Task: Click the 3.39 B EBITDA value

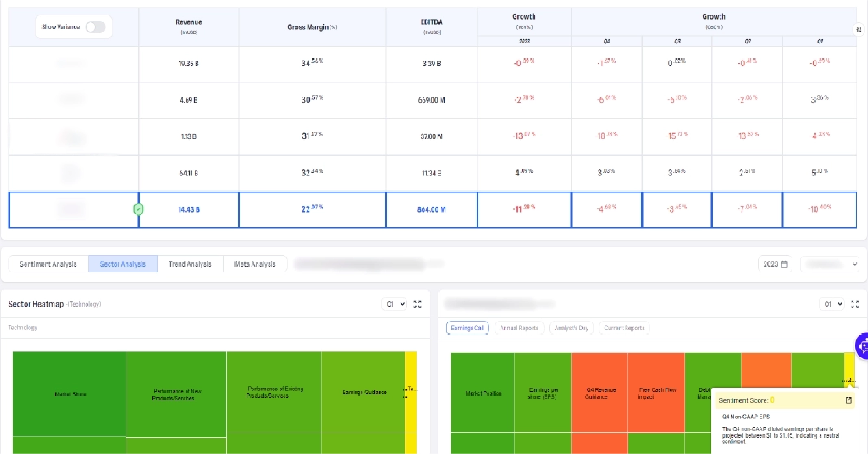Action: pyautogui.click(x=432, y=64)
